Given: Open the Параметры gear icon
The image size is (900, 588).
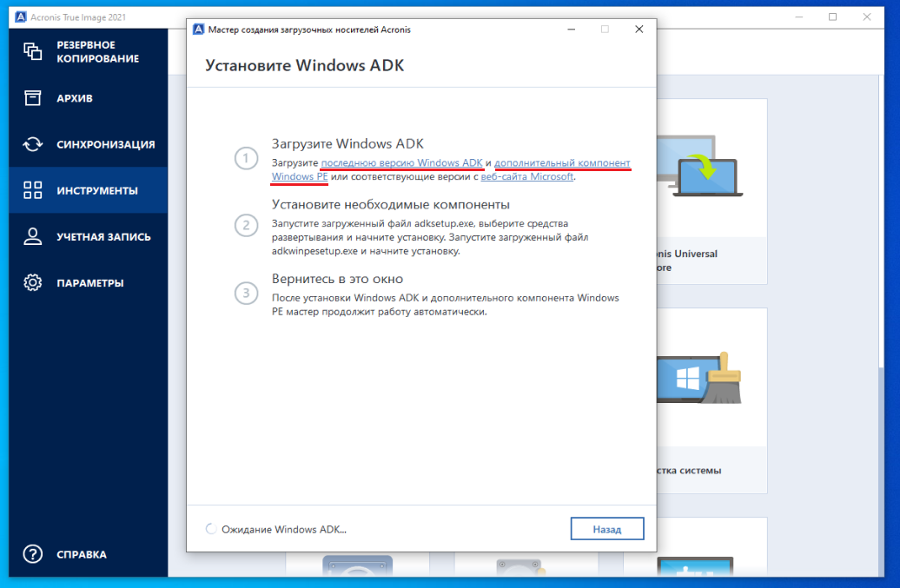Looking at the screenshot, I should click(32, 282).
